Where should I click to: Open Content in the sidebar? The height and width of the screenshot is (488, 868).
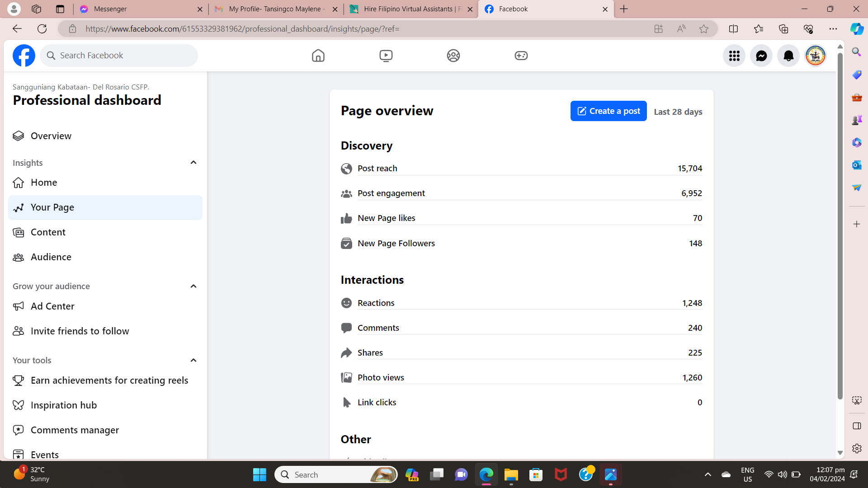(48, 232)
